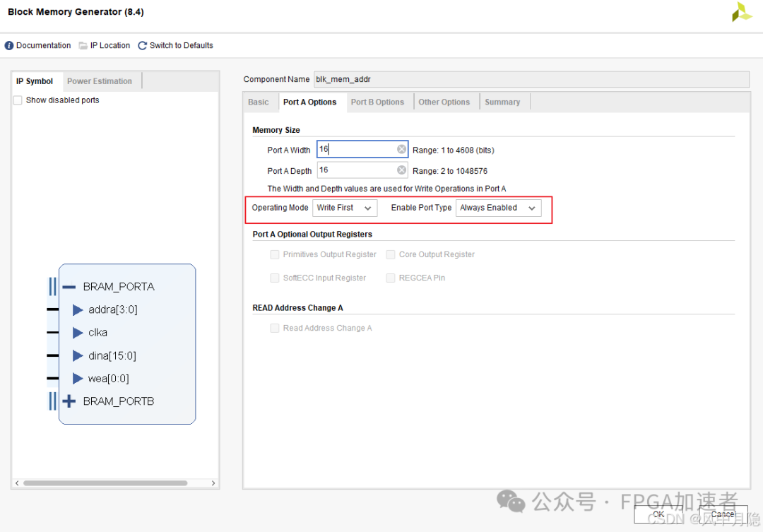Open the Enable Port Type dropdown
This screenshot has height=532, width=763.
coord(498,208)
